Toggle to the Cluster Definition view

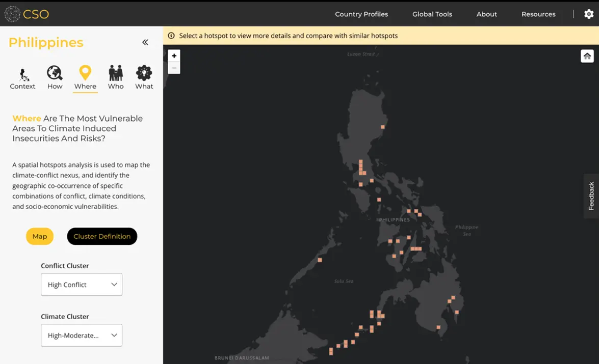tap(102, 236)
